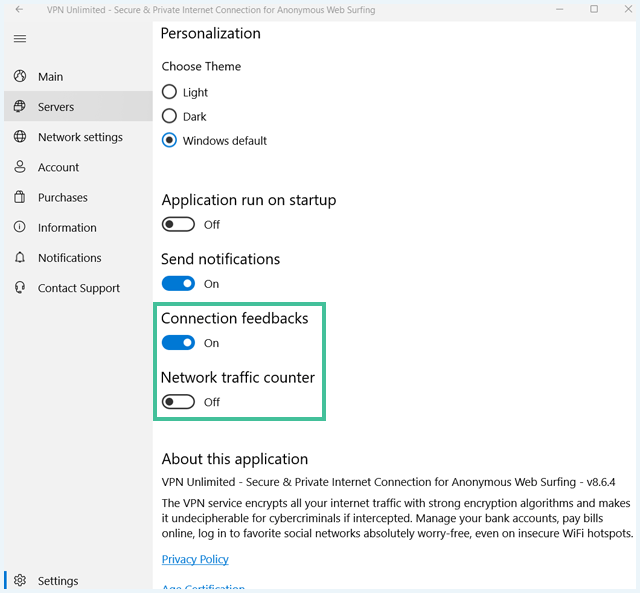Select the Dark theme radio button
Viewport: 640px width, 593px height.
point(169,116)
